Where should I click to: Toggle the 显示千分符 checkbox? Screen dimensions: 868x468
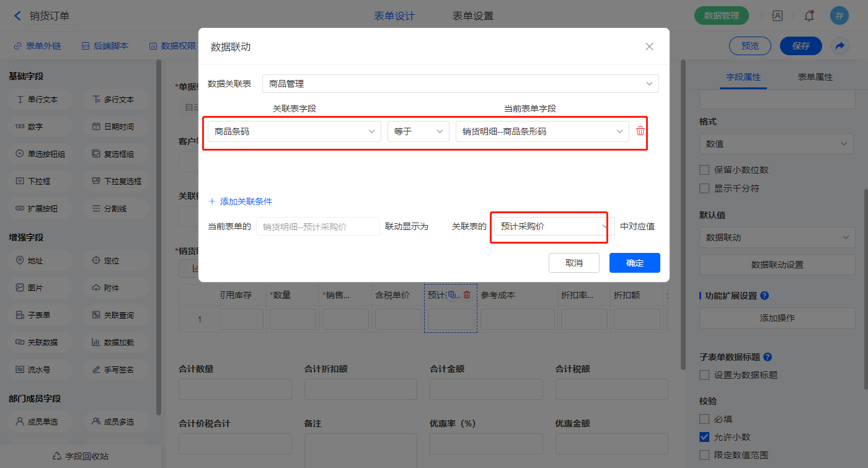click(704, 188)
